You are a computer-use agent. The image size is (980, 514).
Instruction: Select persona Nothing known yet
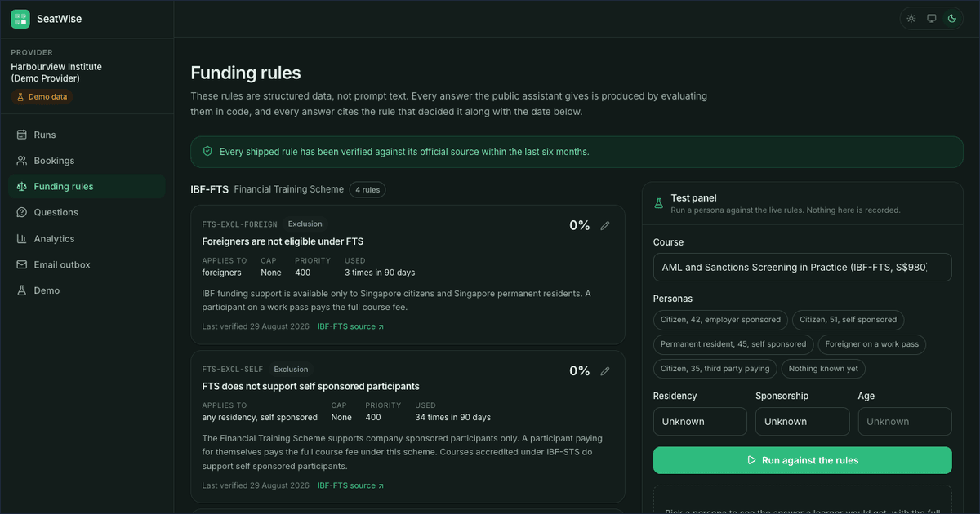pos(823,369)
